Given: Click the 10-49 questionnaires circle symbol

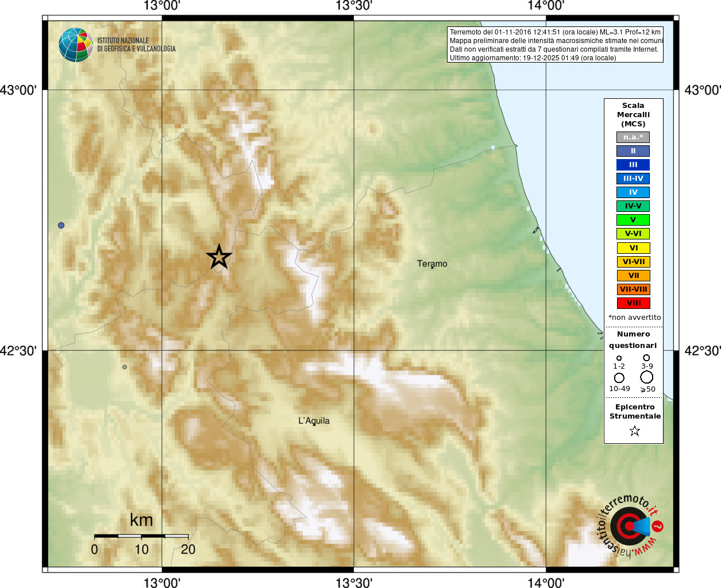Looking at the screenshot, I should point(619,378).
